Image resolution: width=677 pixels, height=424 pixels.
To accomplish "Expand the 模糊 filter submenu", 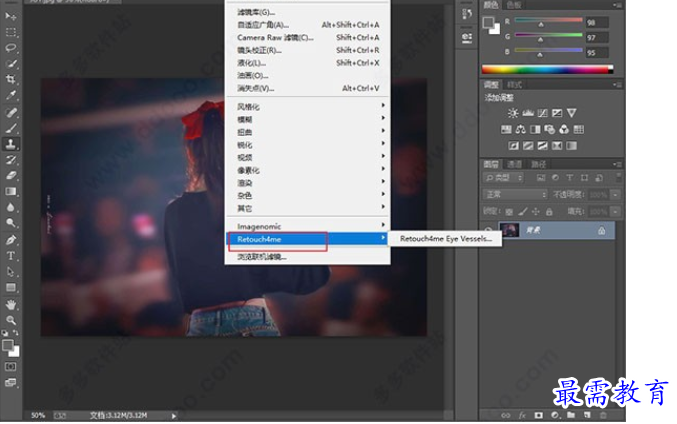I will point(307,119).
